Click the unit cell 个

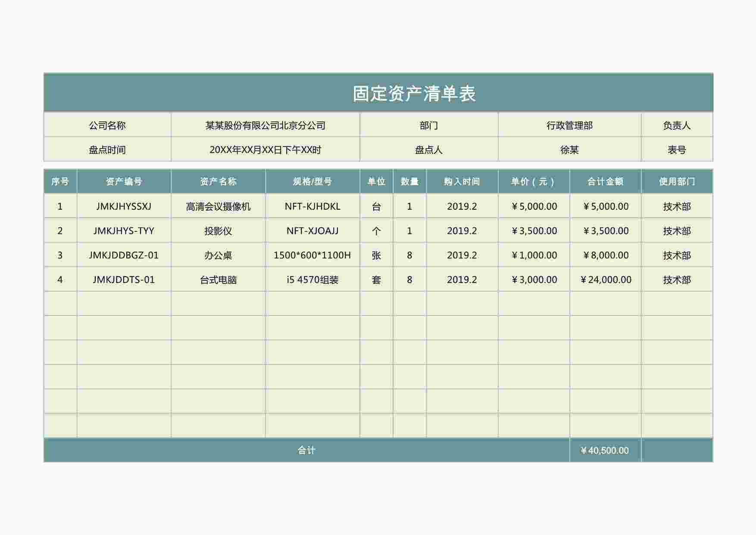point(376,230)
